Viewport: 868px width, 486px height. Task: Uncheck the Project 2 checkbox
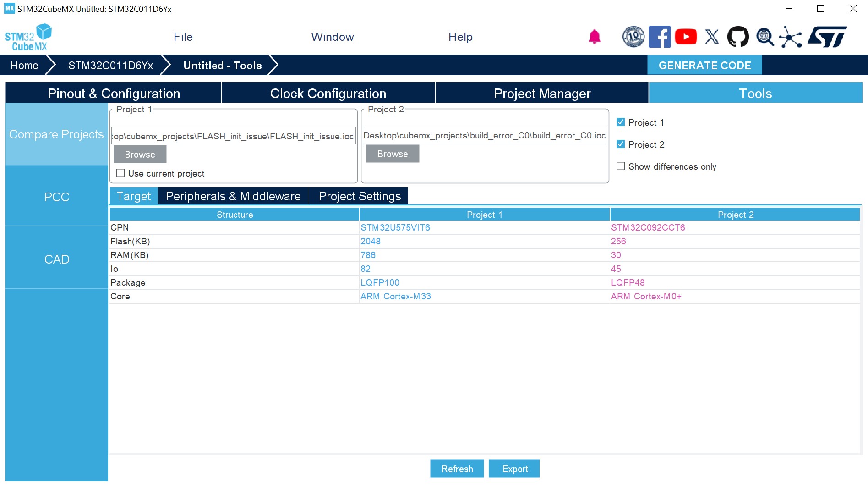point(621,144)
